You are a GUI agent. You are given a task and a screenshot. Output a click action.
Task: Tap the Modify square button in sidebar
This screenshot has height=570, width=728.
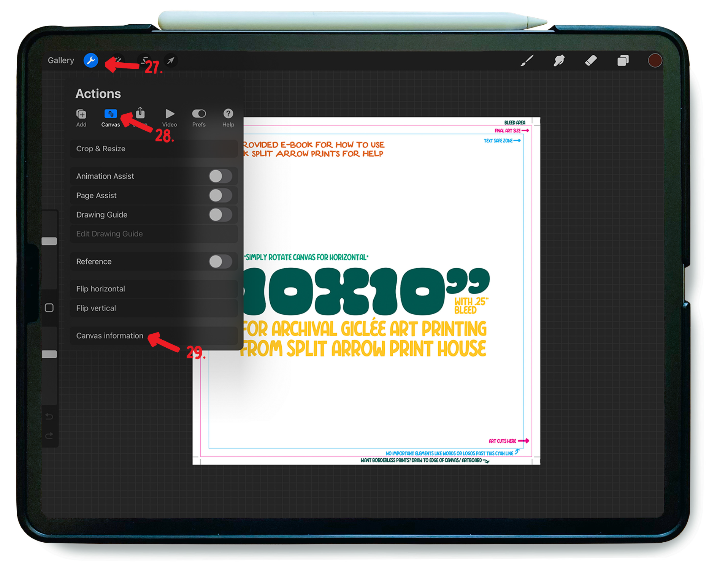click(49, 308)
